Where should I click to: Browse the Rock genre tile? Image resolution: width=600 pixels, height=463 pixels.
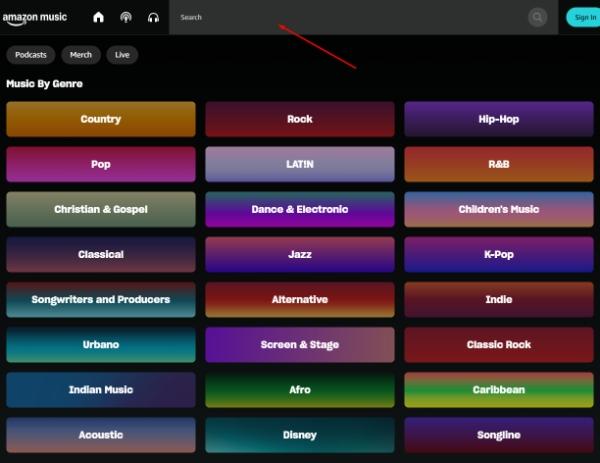pos(300,119)
